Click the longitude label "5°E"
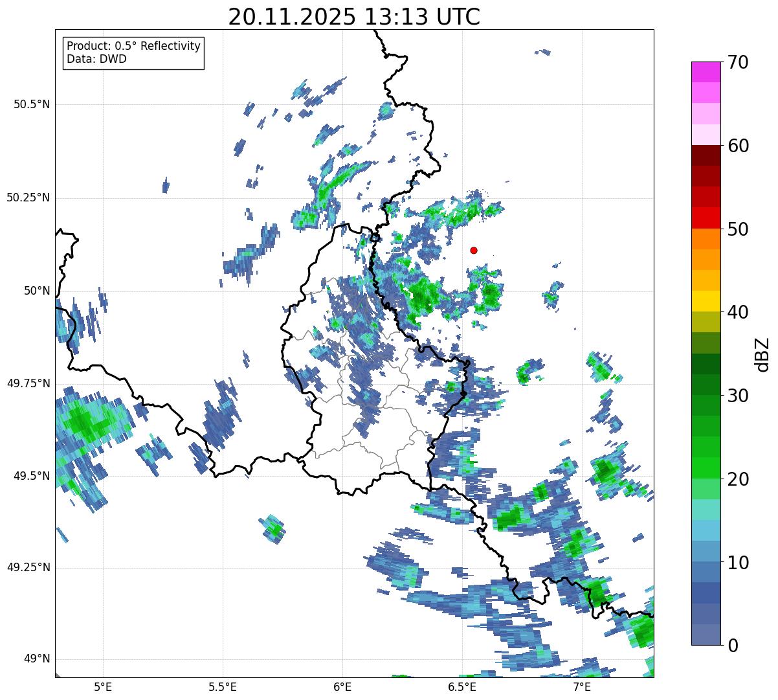 (103, 687)
